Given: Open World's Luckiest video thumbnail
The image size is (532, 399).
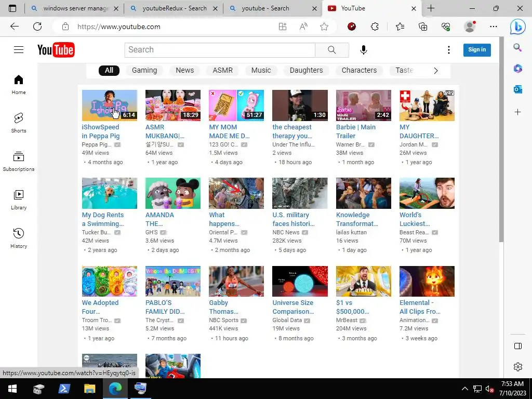Looking at the screenshot, I should click(427, 193).
